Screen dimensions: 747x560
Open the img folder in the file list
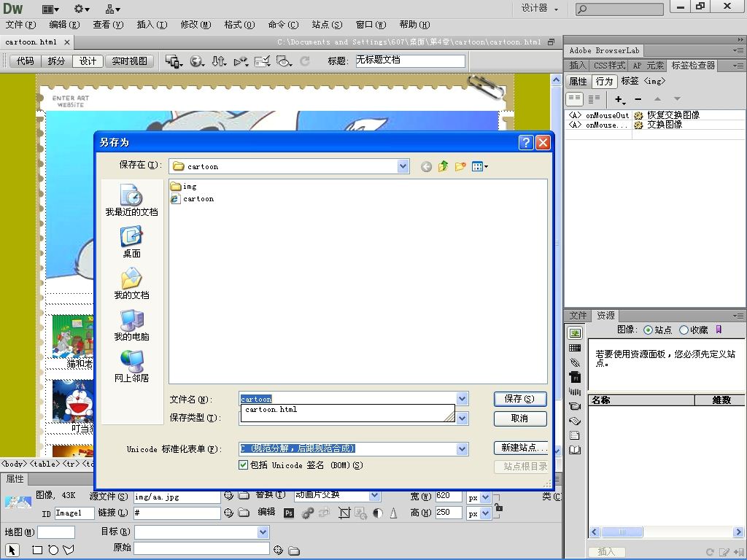tap(184, 186)
